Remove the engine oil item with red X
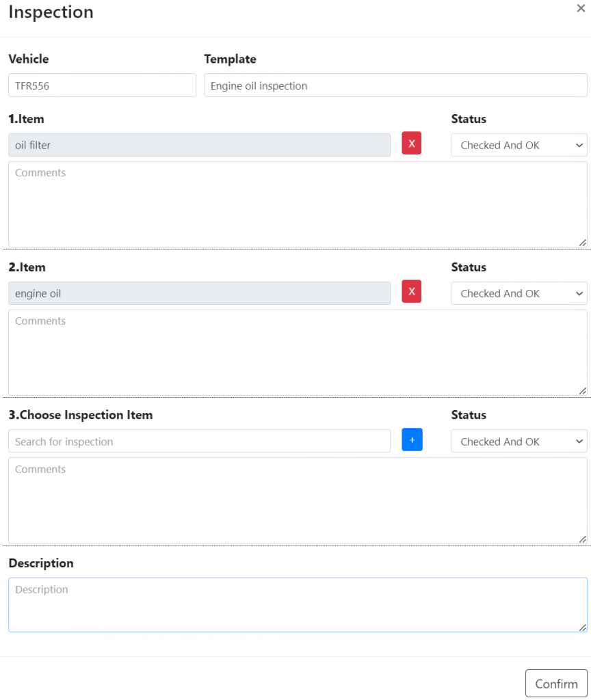Screen dimensions: 591x700 tap(411, 291)
